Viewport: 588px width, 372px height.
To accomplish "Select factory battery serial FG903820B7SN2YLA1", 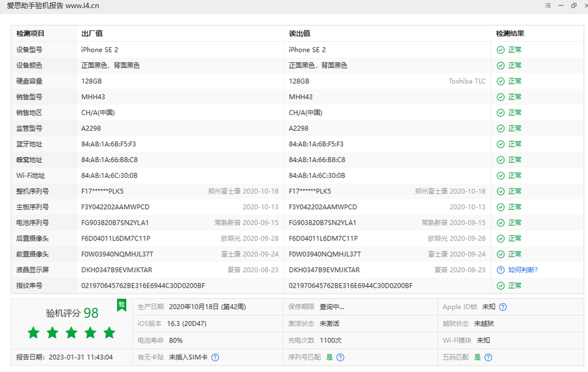I will (115, 223).
